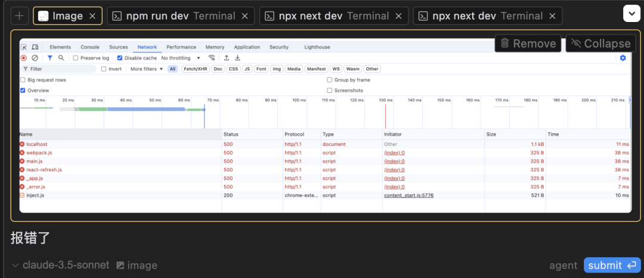
Task: Remove the attached image
Action: click(528, 43)
